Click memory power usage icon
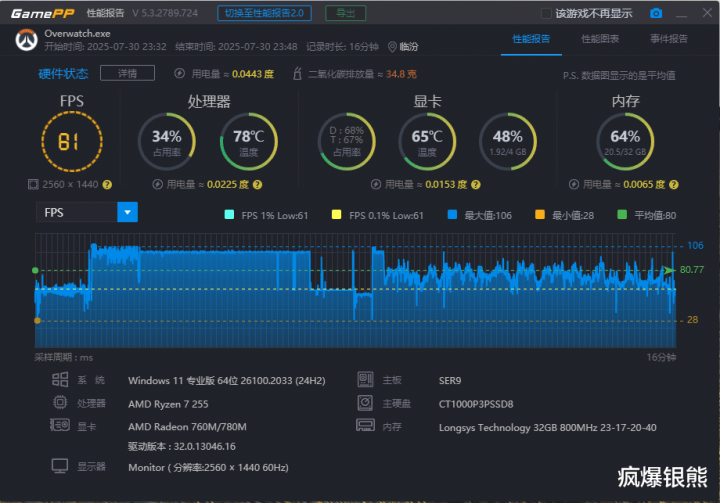 (x=574, y=185)
